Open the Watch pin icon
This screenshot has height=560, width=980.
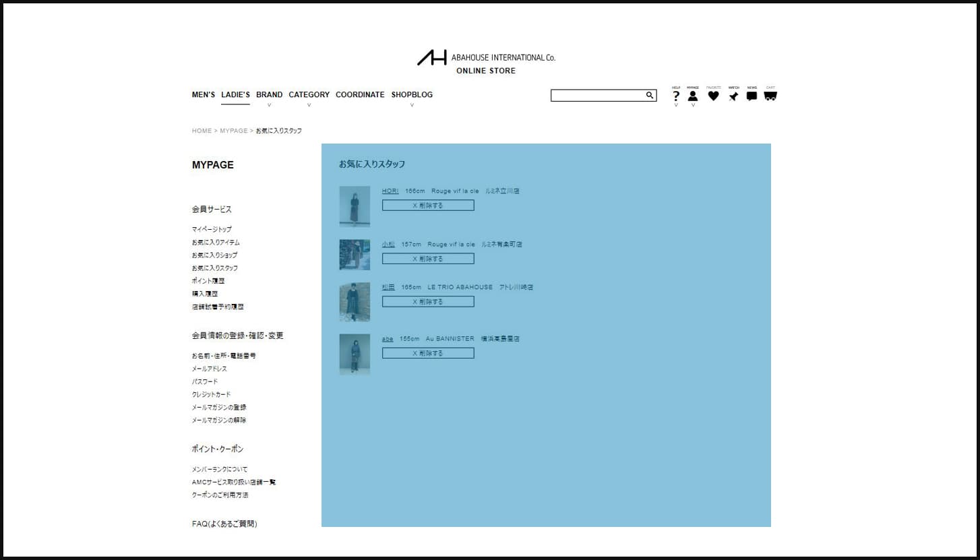pyautogui.click(x=733, y=96)
